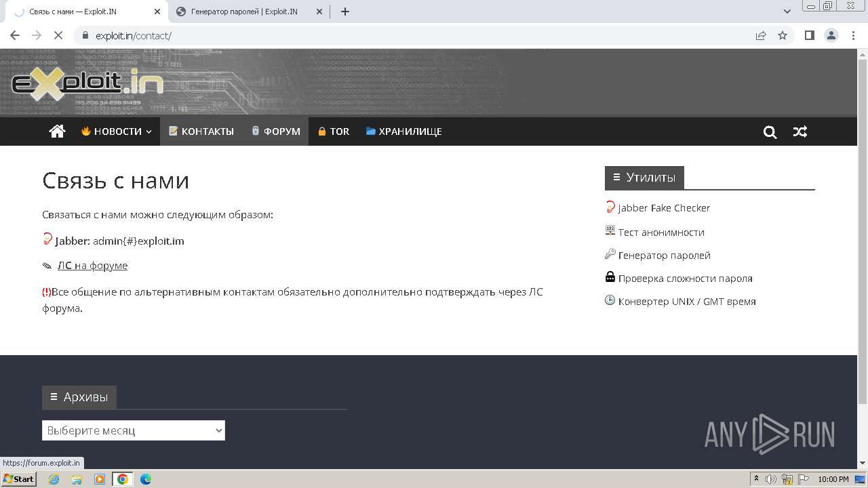Click the admin{#}exploit.im Jabber address

[x=138, y=241]
